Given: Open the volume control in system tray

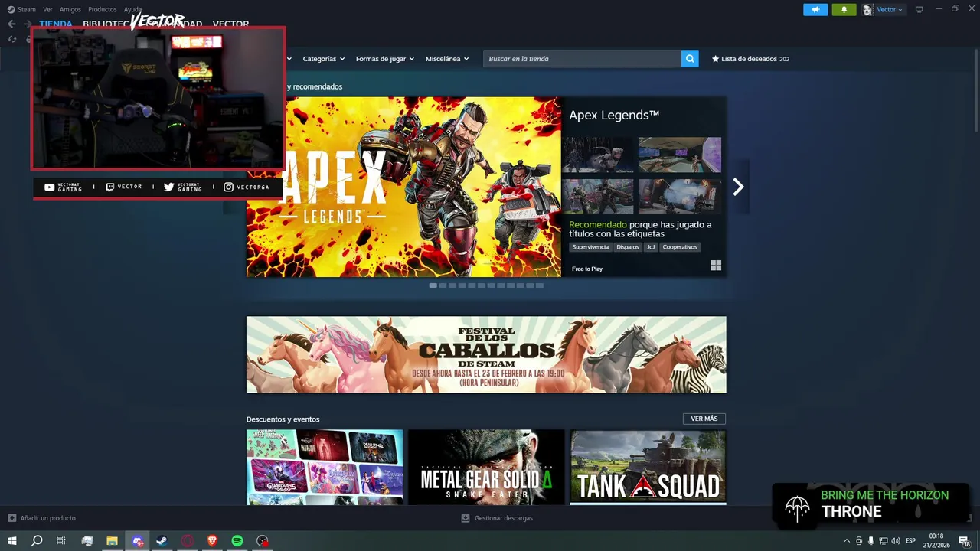Looking at the screenshot, I should tap(895, 541).
